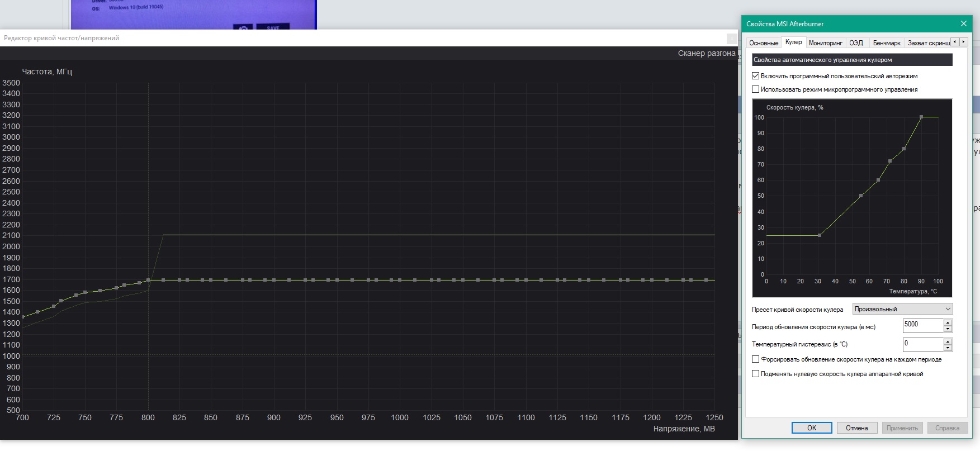Click the 'Пресет кривой скорости кулера' label
The image size is (980, 456).
pyautogui.click(x=797, y=310)
